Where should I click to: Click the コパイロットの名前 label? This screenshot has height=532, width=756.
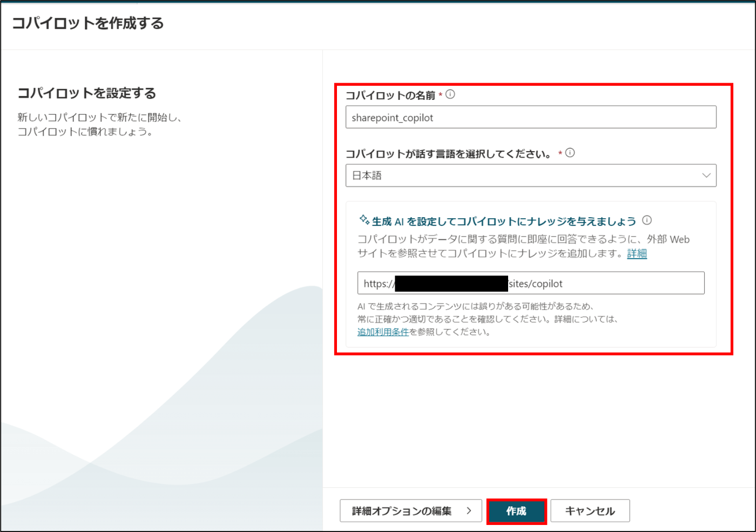pos(390,96)
